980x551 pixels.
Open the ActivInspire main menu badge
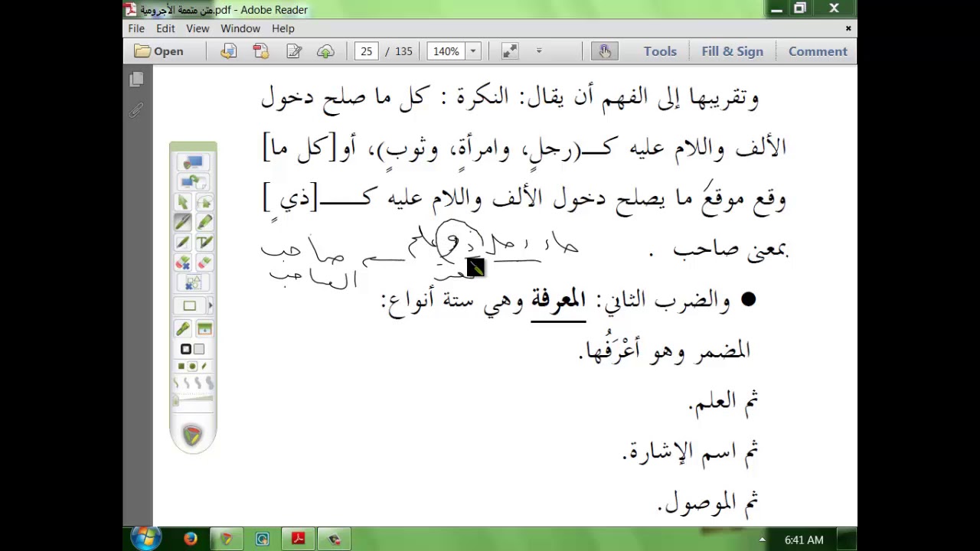point(193,435)
